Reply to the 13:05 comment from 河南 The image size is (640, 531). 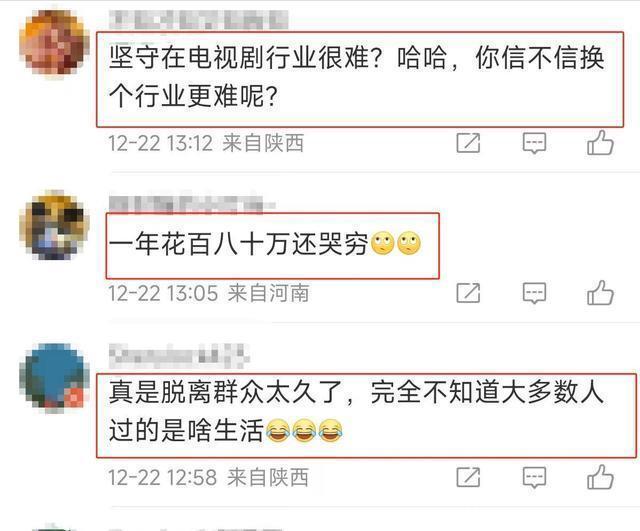(534, 293)
